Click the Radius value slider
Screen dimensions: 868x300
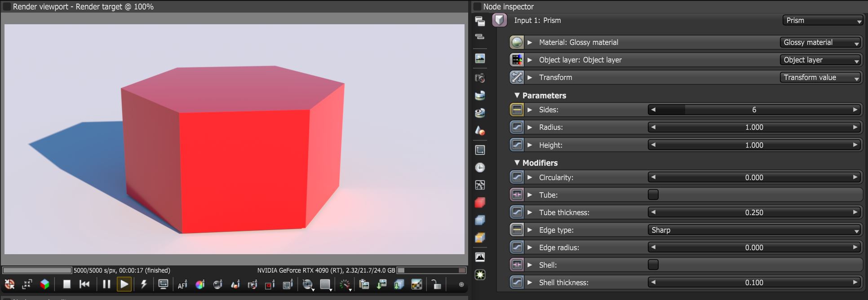754,127
